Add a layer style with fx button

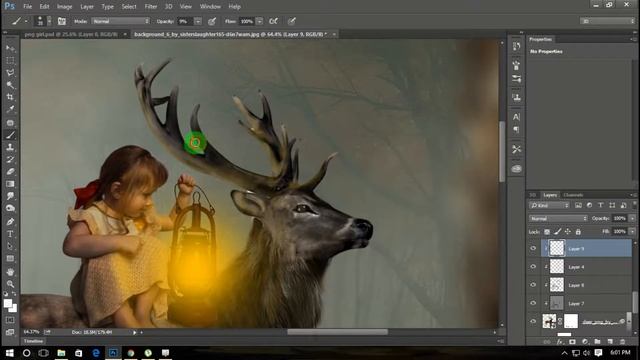(x=560, y=342)
